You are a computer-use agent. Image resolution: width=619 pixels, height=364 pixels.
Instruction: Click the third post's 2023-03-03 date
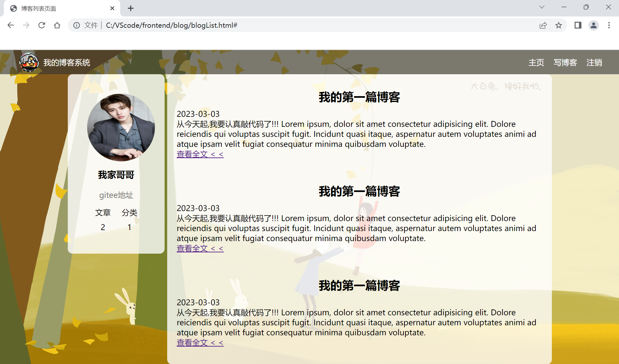[198, 302]
